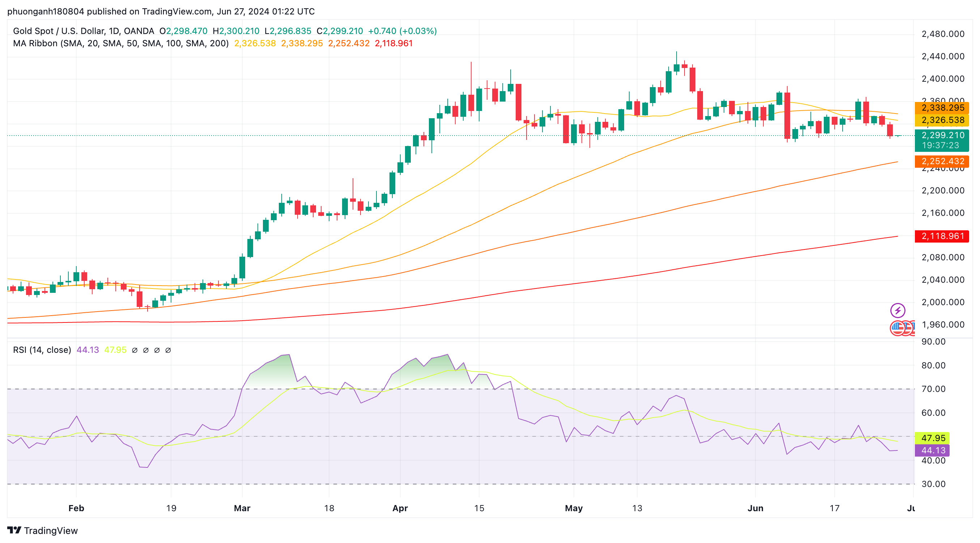Click the RSI (14, close) indicator label

point(42,350)
